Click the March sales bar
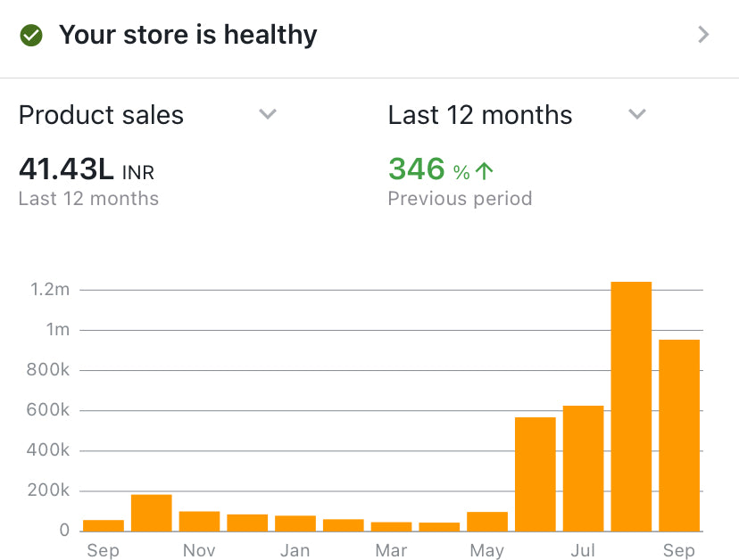Image resolution: width=739 pixels, height=560 pixels. [391, 526]
